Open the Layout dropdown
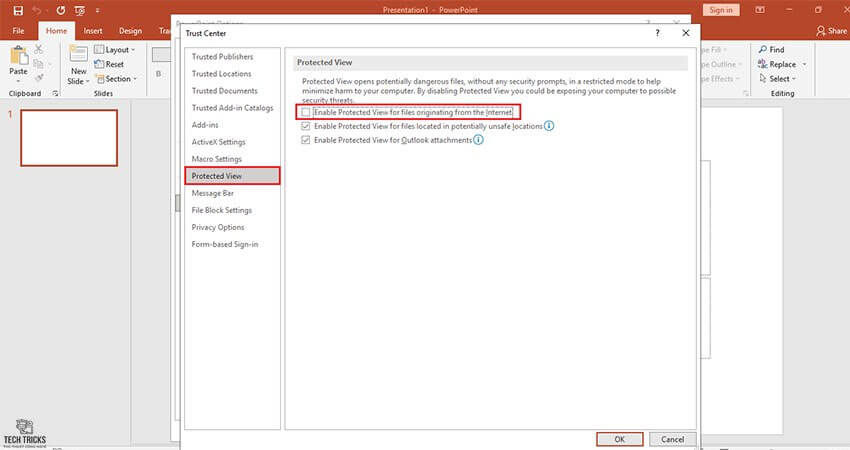850x450 pixels. (x=114, y=49)
